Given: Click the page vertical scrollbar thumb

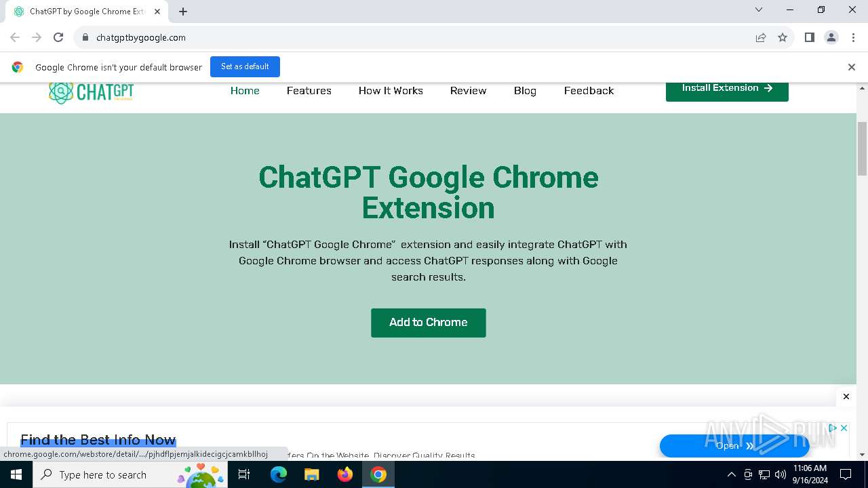Looking at the screenshot, I should click(x=863, y=148).
